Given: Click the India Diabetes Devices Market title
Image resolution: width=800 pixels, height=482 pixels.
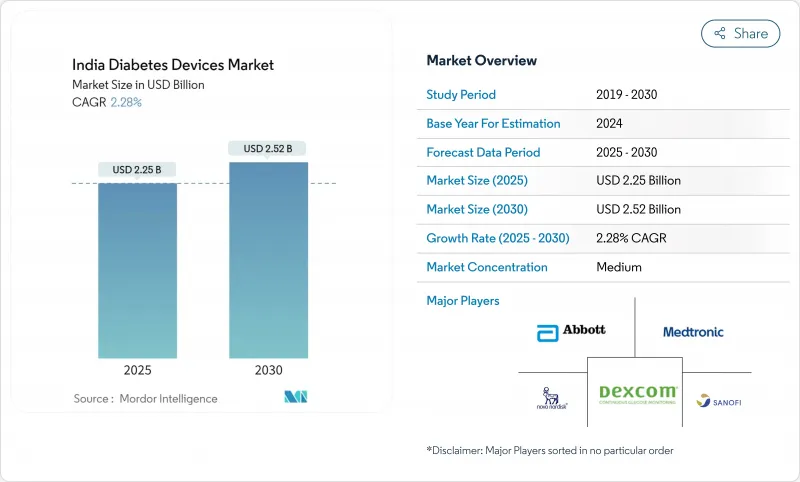Looking at the screenshot, I should point(173,65).
